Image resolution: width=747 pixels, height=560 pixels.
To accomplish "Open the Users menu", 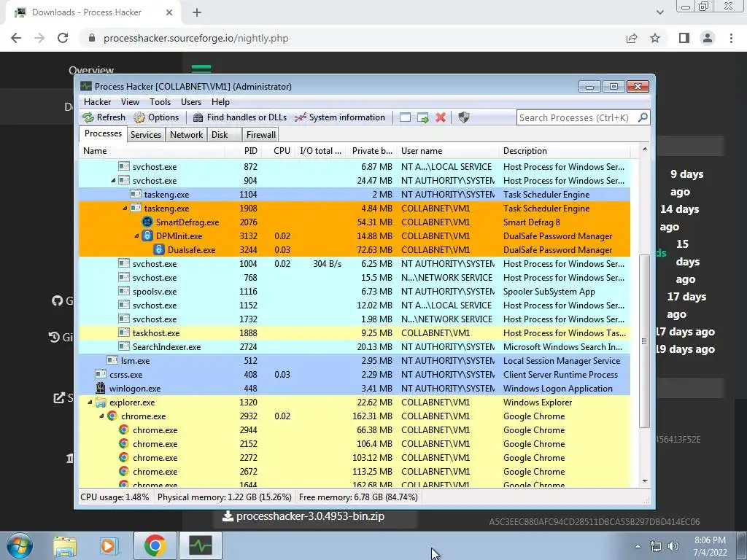I will click(x=190, y=102).
